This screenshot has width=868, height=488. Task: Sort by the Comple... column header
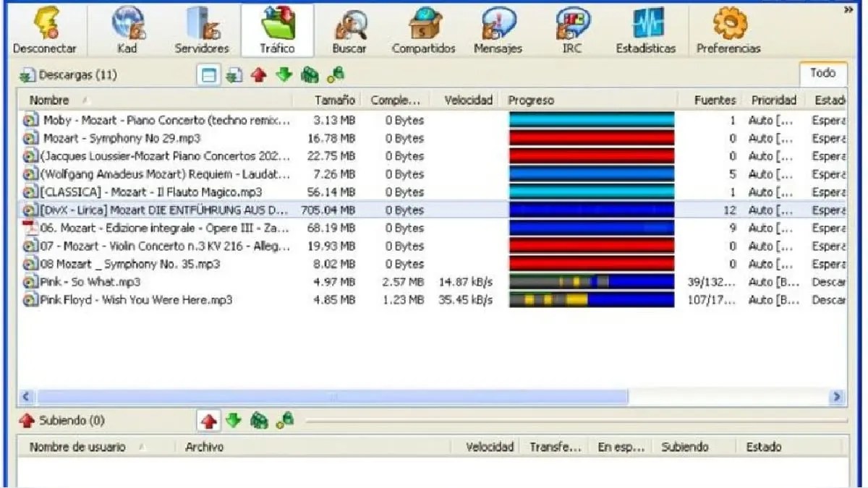(x=396, y=100)
